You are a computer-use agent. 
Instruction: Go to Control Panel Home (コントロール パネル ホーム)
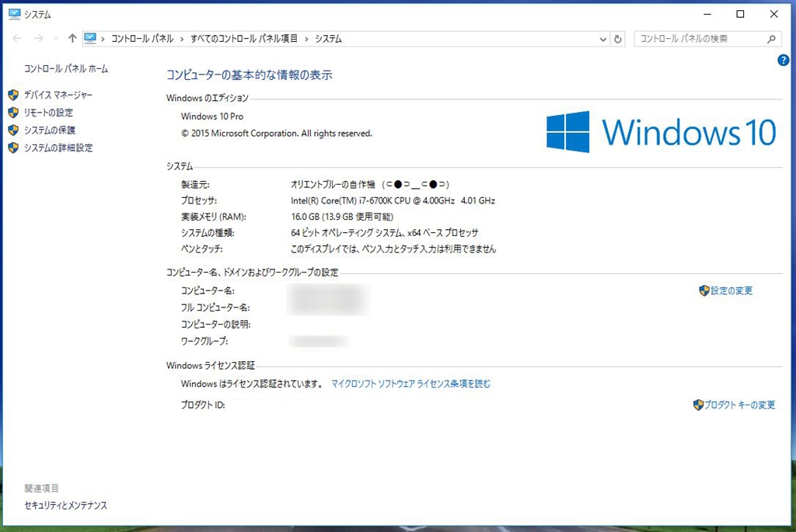66,68
